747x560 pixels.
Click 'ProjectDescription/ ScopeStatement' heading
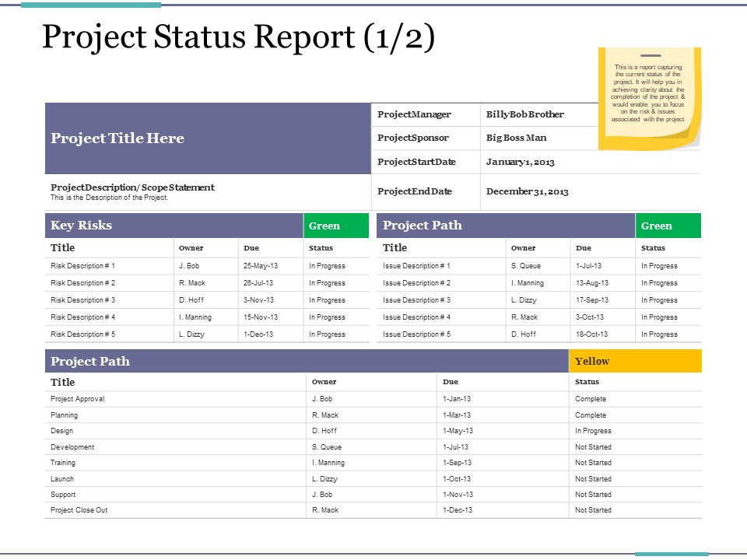[132, 187]
